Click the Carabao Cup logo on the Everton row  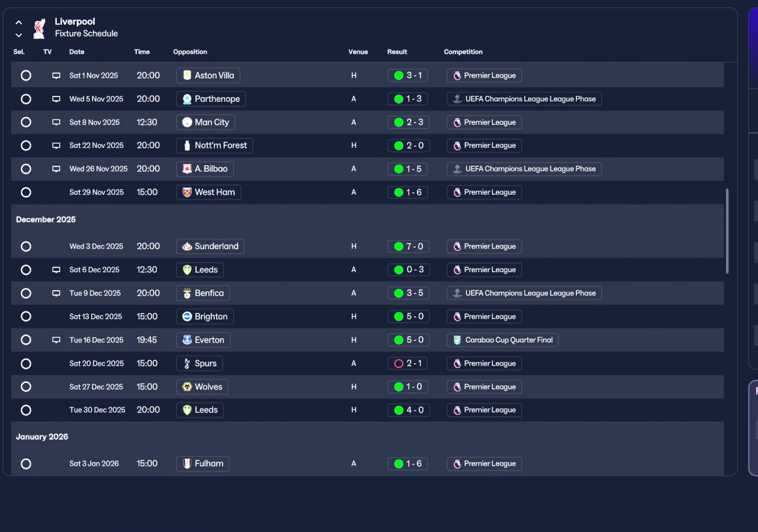pyautogui.click(x=457, y=340)
